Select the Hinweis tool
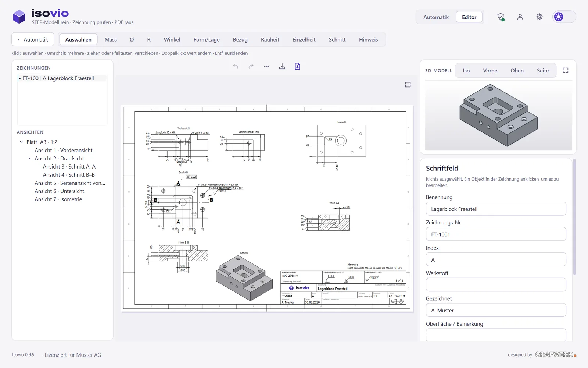Viewport: 588px width, 368px height. (x=368, y=39)
